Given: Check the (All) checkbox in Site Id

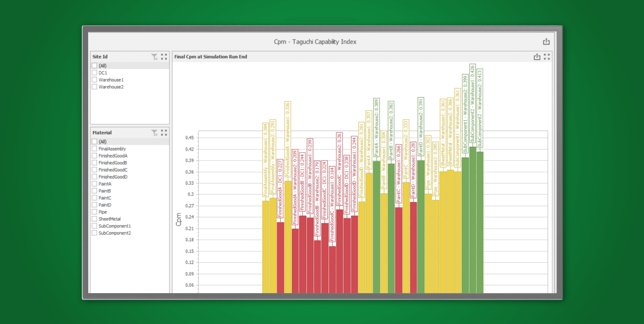Looking at the screenshot, I should (94, 65).
